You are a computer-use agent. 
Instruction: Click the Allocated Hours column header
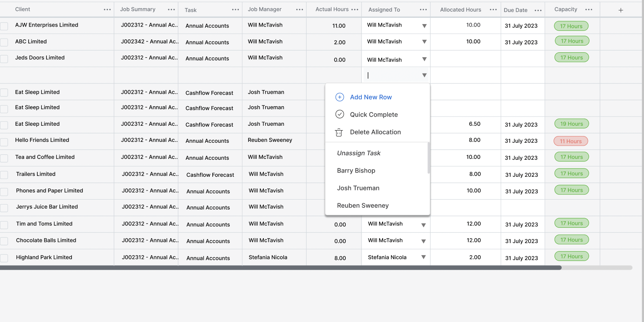(x=460, y=10)
